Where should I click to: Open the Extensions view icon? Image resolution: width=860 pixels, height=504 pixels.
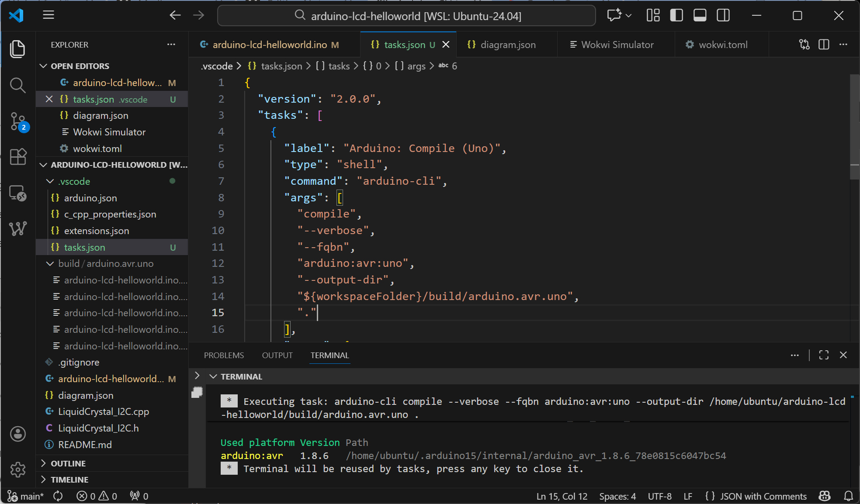18,156
